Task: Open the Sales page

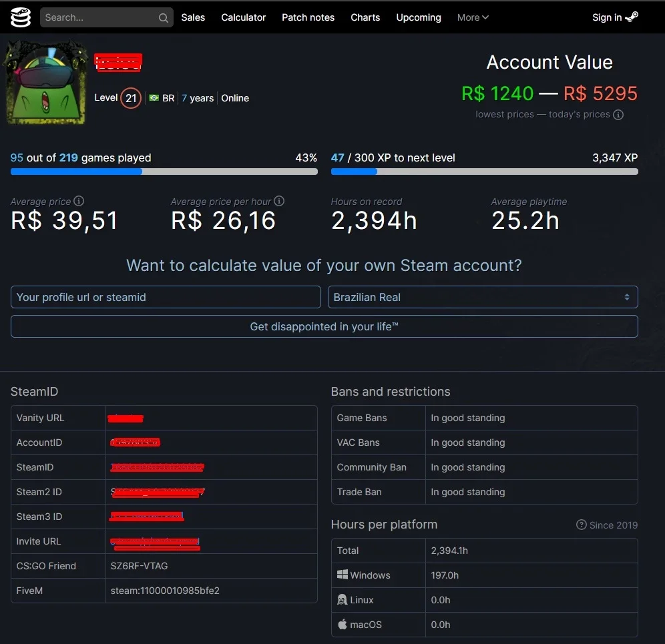Action: pos(193,17)
